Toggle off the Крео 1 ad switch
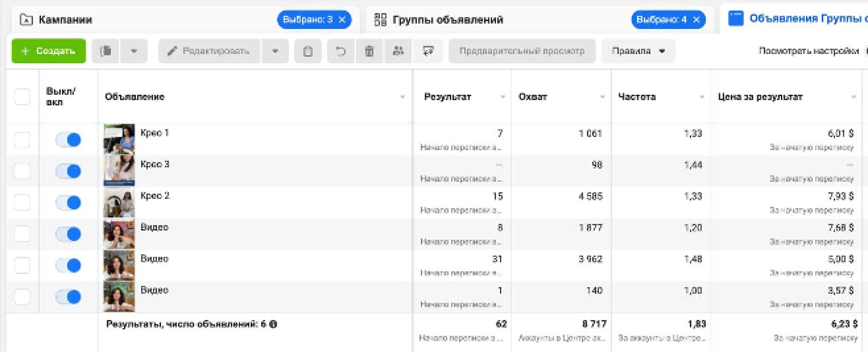This screenshot has height=353, width=868. pos(68,140)
